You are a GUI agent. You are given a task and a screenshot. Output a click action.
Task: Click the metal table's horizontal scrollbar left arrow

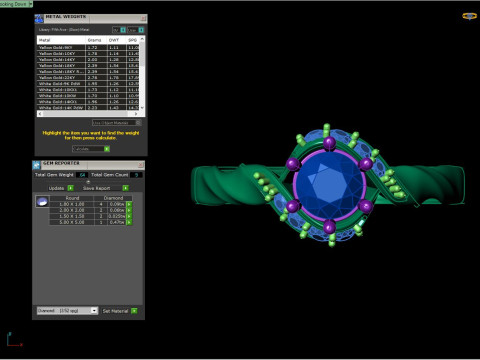tap(40, 114)
